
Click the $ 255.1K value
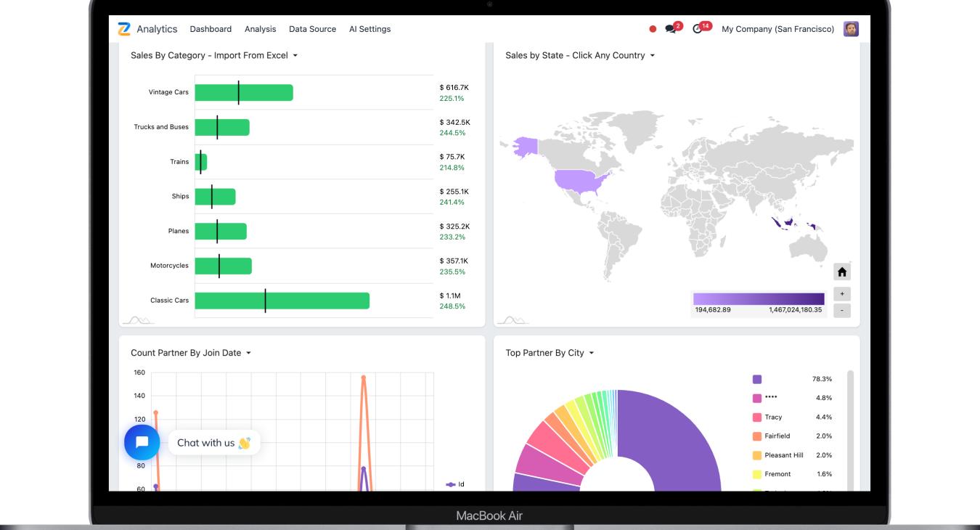point(454,192)
